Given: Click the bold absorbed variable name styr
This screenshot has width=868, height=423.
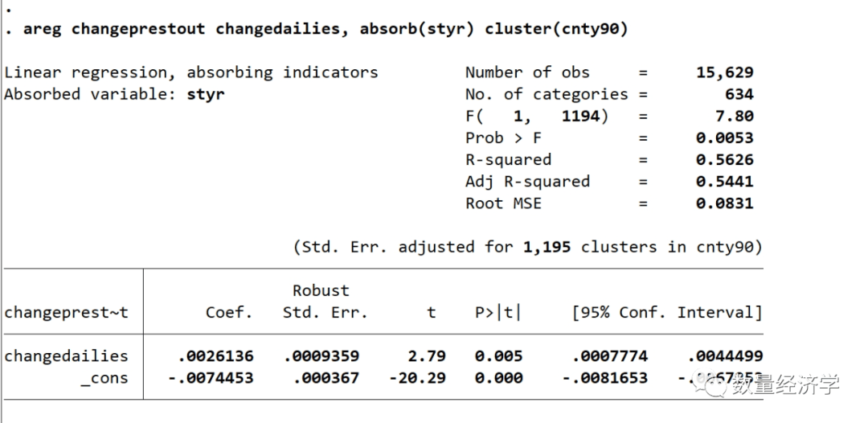Looking at the screenshot, I should pos(205,94).
